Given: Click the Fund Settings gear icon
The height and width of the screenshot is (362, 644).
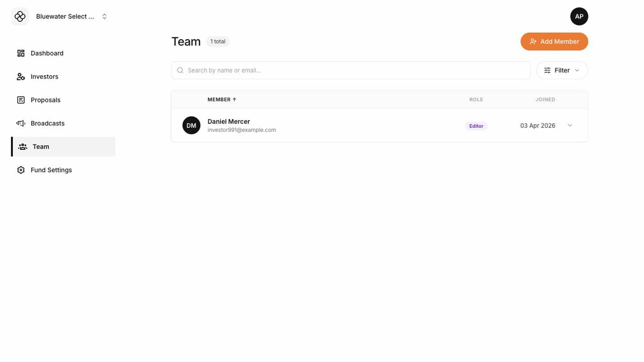Looking at the screenshot, I should [21, 170].
